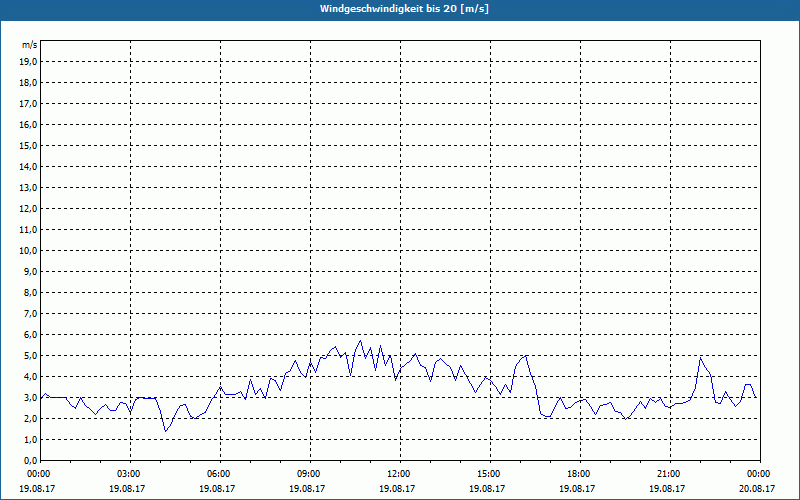This screenshot has width=800, height=500.
Task: Click the 03:00 time label
Action: click(131, 474)
